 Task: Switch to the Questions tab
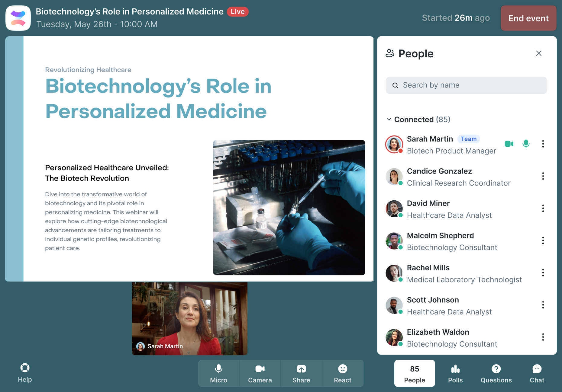496,373
